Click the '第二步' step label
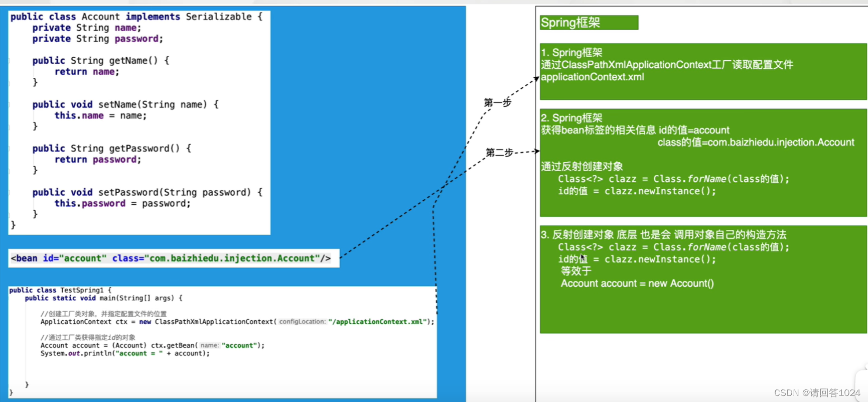 pyautogui.click(x=499, y=152)
